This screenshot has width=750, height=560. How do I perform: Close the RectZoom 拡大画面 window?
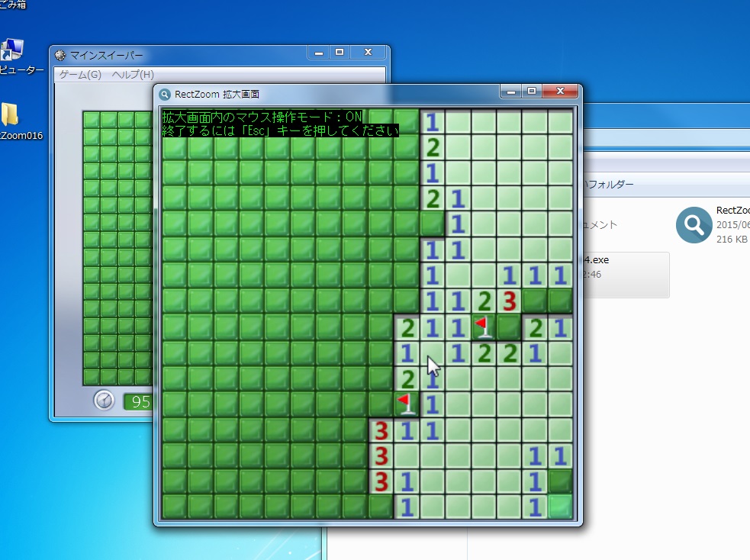tap(561, 92)
